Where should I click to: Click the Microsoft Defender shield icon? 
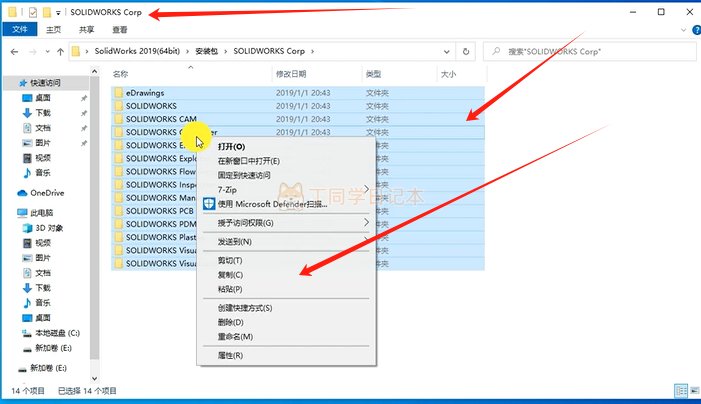pyautogui.click(x=209, y=204)
